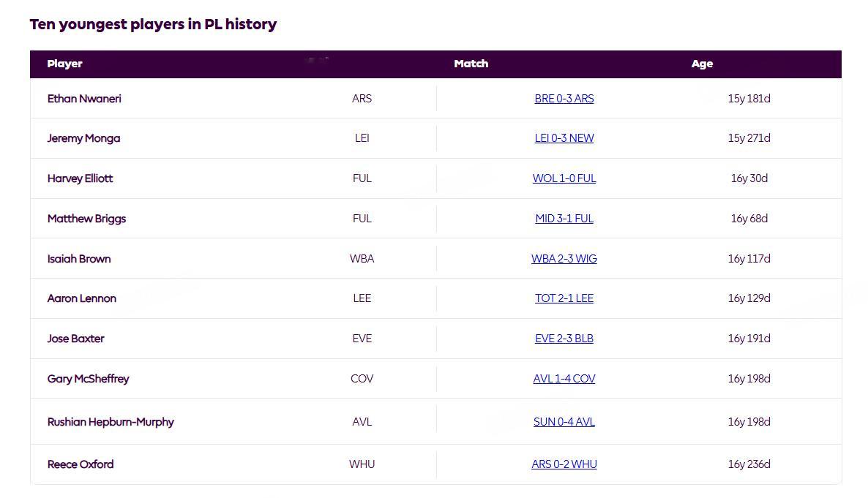
Task: Select player name Jeremy Monga
Action: click(83, 138)
